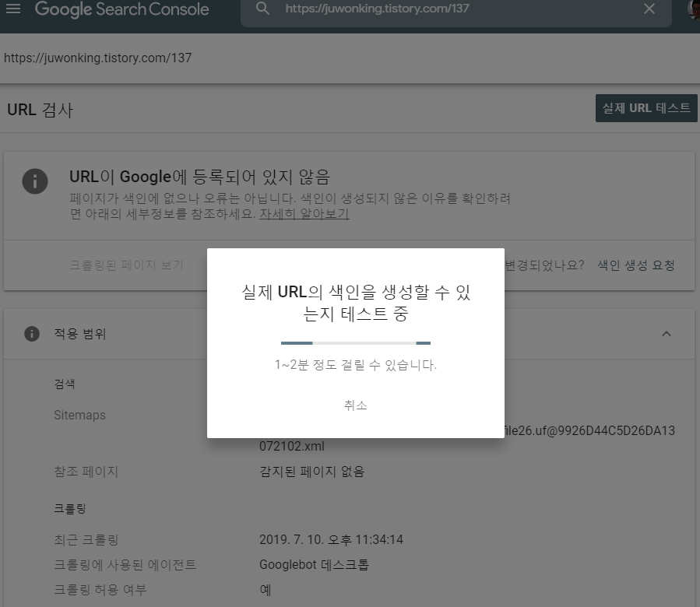Click the indexing test progress bar

click(x=356, y=342)
